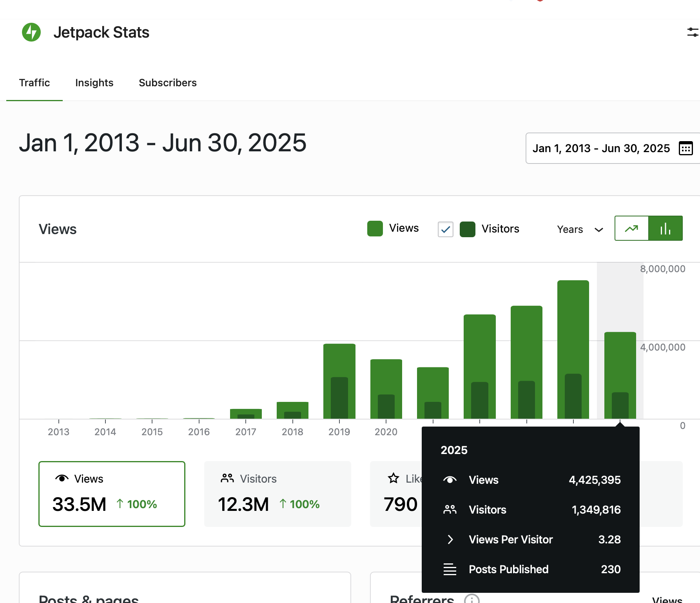
Task: Click the people icon in the Visitors card
Action: 227,478
